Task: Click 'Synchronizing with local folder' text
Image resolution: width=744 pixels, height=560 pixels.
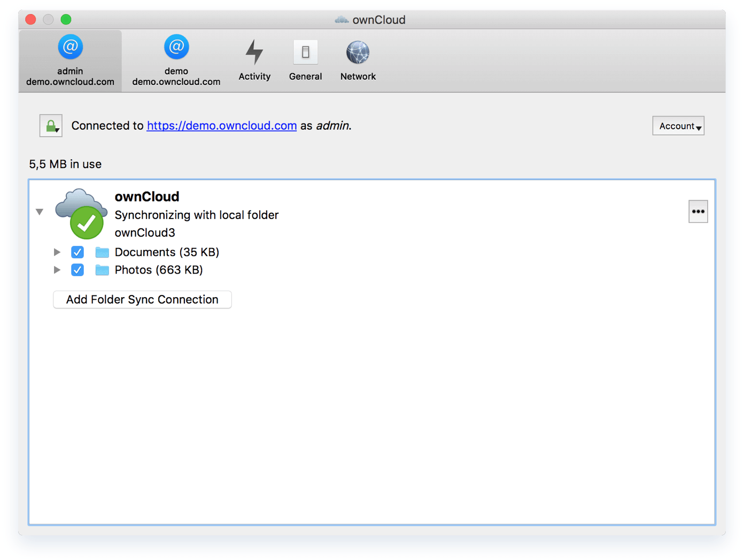Action: tap(197, 215)
